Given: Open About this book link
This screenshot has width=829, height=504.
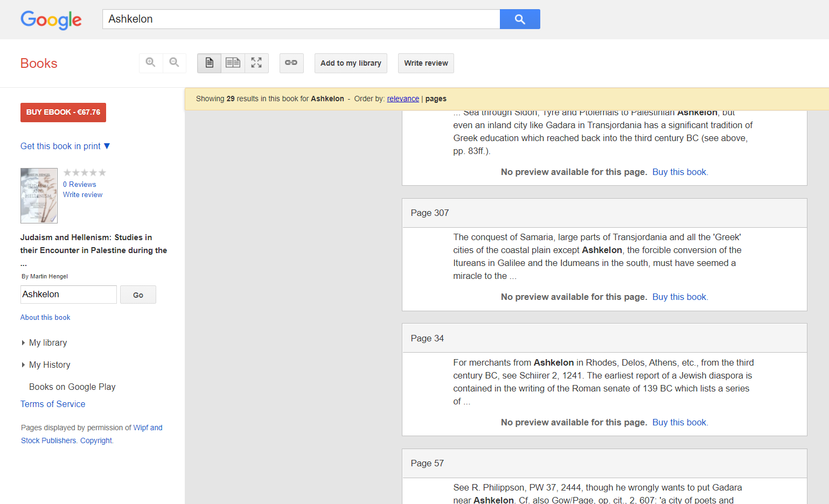Looking at the screenshot, I should [45, 317].
